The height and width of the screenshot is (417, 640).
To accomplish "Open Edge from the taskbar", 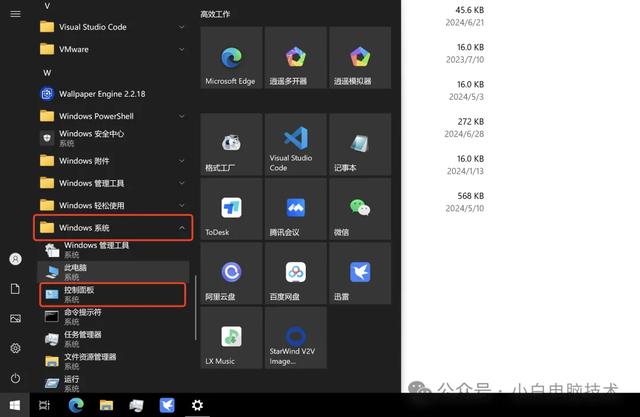I will (x=76, y=405).
